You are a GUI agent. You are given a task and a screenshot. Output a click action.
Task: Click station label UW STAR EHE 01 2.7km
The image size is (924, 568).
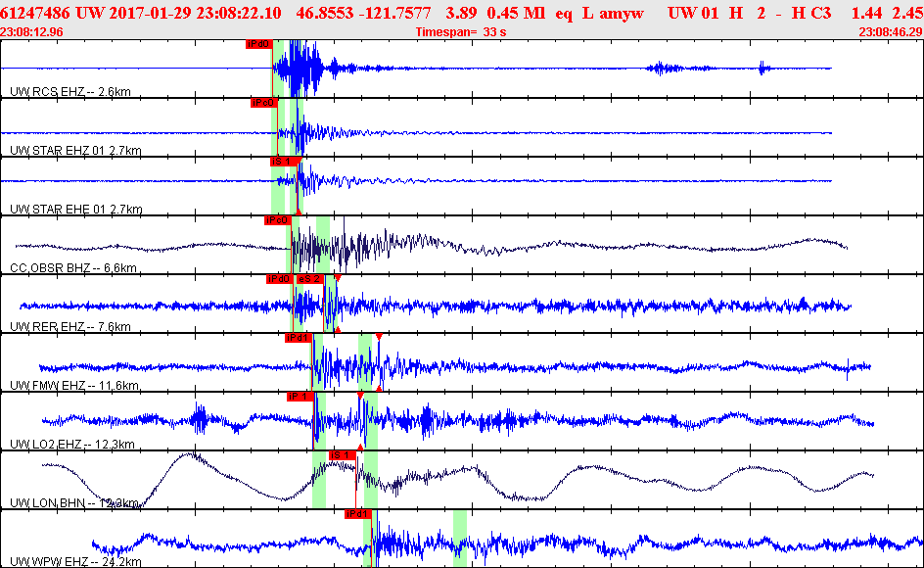[76, 209]
